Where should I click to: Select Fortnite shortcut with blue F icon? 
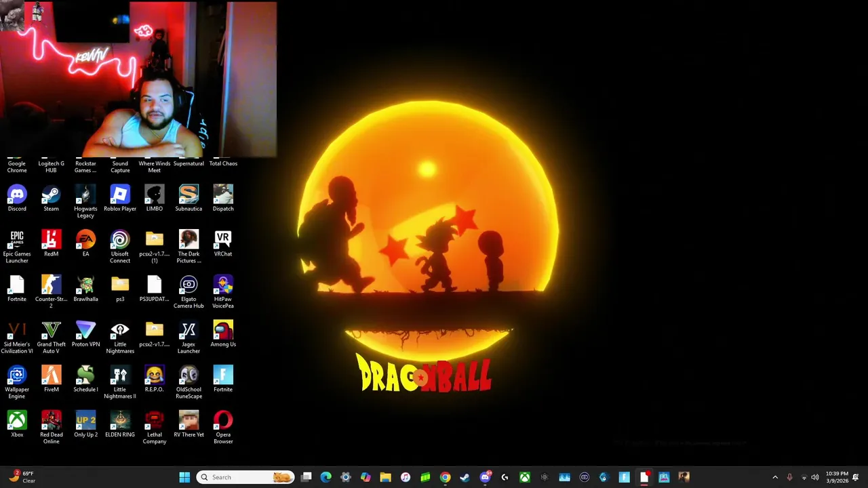(x=223, y=379)
